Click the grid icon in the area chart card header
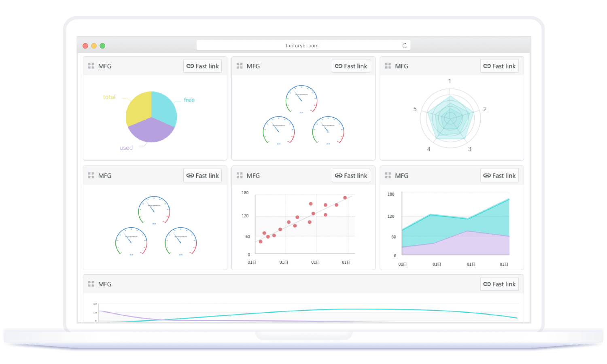 pos(388,176)
